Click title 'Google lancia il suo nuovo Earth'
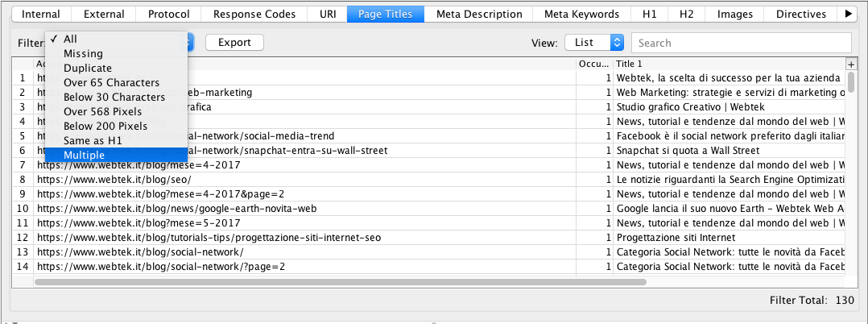 730,209
